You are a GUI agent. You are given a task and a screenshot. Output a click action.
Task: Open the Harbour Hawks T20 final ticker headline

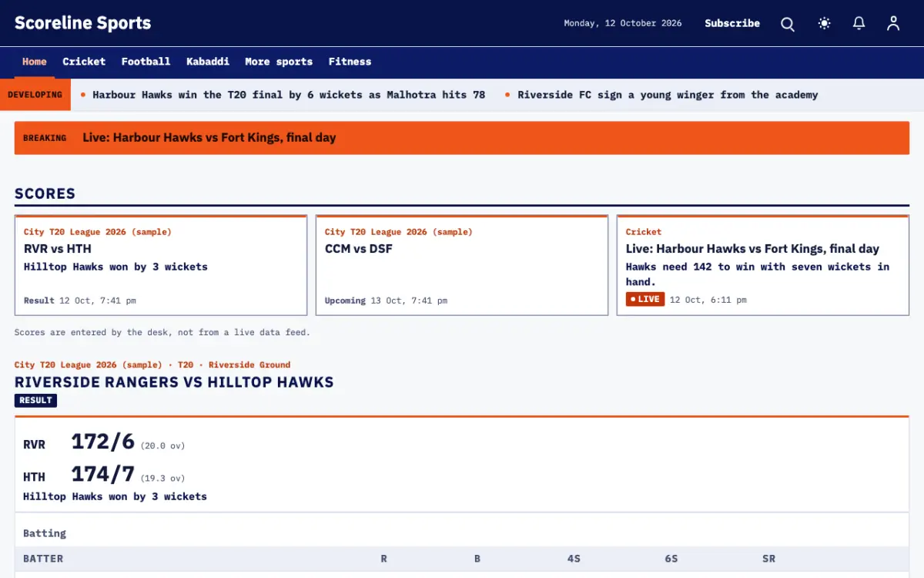tap(289, 95)
